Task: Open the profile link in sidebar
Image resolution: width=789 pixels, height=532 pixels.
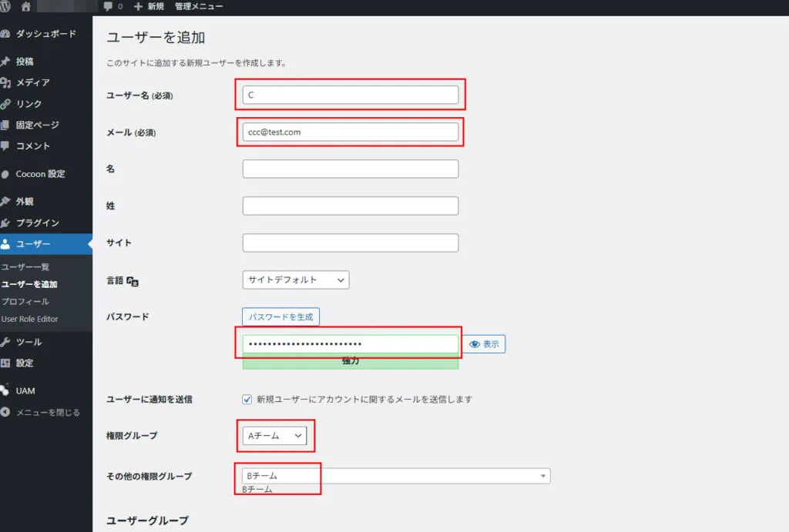Action: [x=25, y=301]
